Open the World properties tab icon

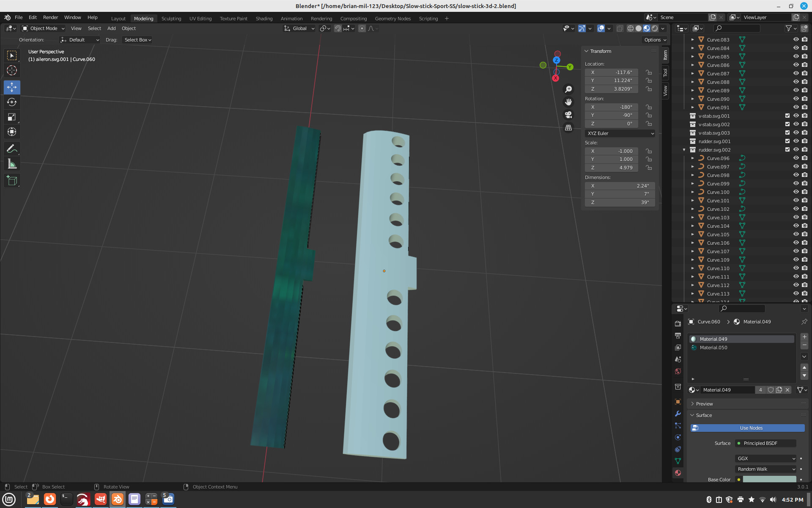point(678,371)
